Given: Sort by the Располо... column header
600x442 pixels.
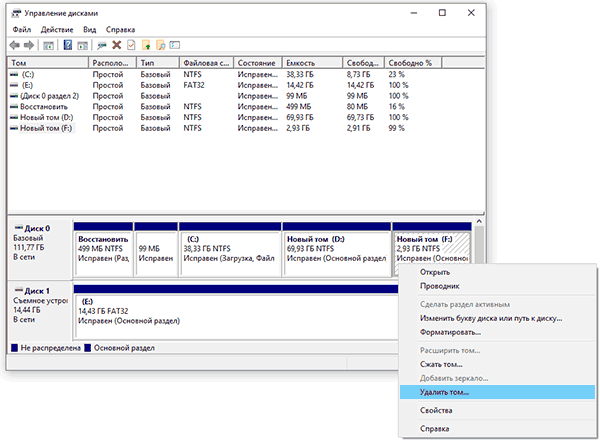Looking at the screenshot, I should [112, 63].
